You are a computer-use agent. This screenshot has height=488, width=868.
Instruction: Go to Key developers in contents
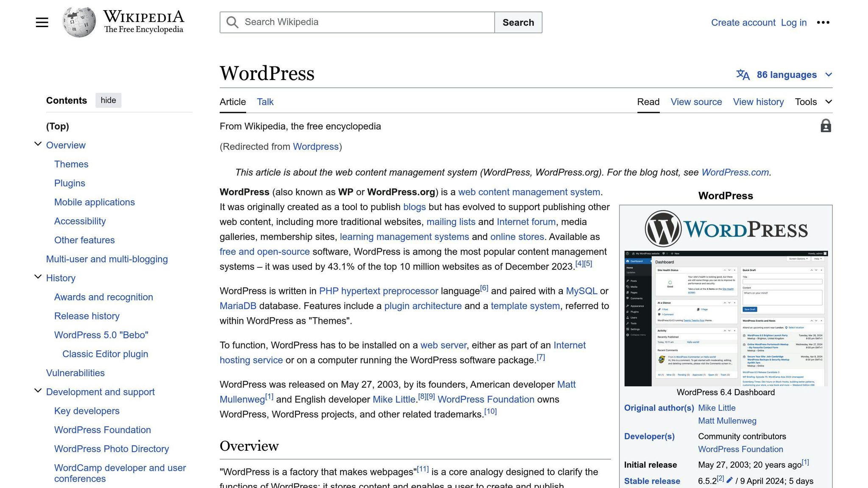coord(87,411)
